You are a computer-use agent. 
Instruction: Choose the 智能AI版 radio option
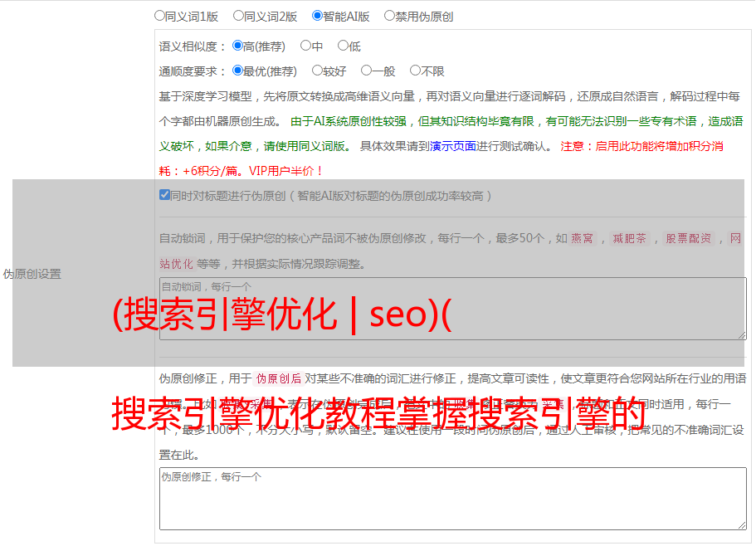click(317, 16)
